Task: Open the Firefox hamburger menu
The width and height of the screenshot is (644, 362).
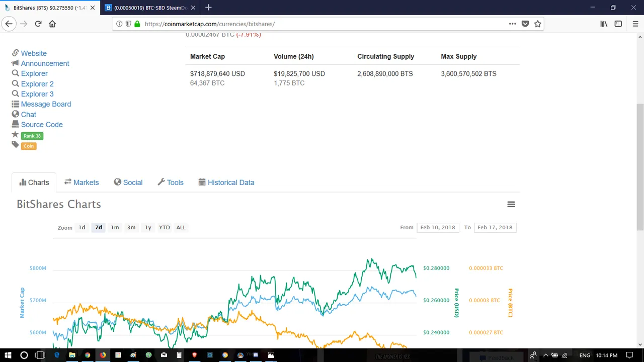Action: [x=635, y=24]
